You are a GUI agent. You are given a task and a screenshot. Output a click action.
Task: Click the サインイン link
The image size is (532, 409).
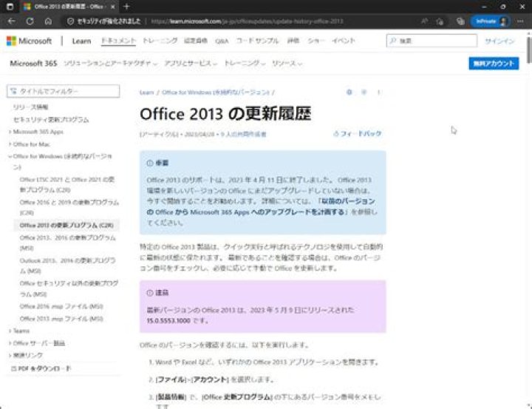point(499,41)
